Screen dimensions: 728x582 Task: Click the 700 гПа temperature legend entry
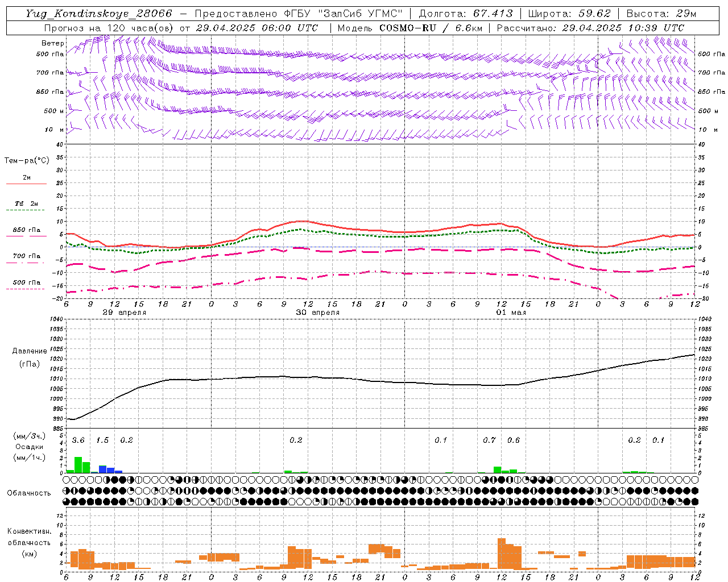coord(27,256)
